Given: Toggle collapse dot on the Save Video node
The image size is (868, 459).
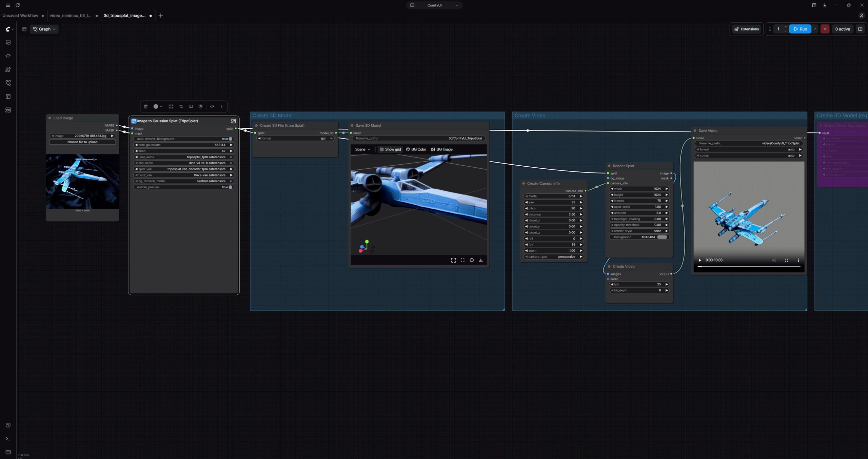Looking at the screenshot, I should pos(695,131).
